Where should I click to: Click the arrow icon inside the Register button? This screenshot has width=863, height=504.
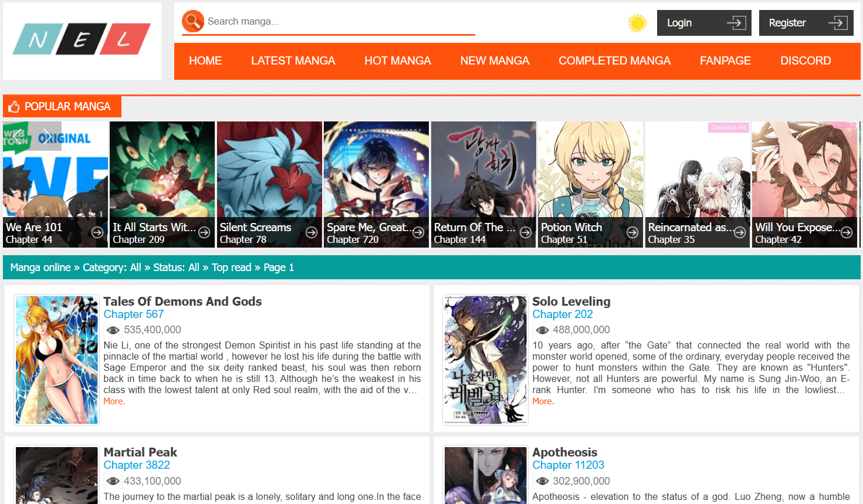tap(838, 23)
